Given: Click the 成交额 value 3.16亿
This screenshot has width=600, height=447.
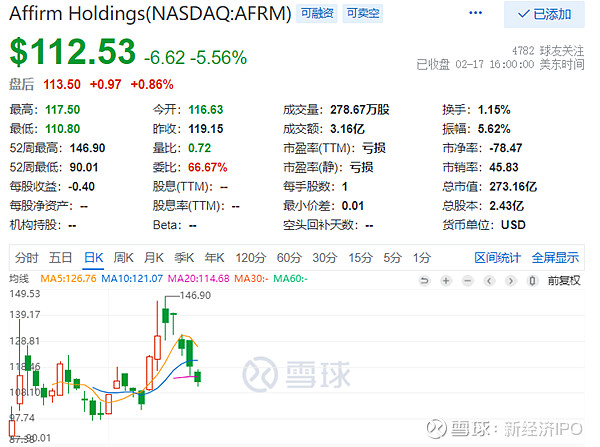Looking at the screenshot, I should (x=347, y=129).
